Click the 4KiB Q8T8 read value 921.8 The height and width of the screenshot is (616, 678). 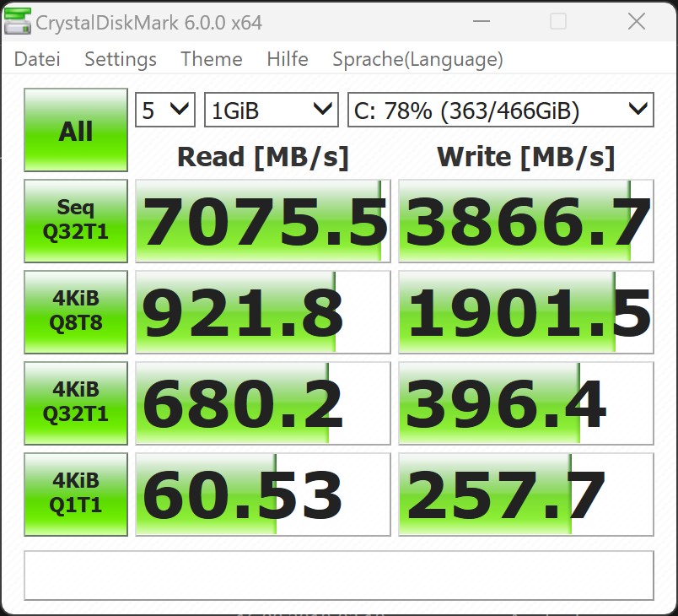coord(263,312)
